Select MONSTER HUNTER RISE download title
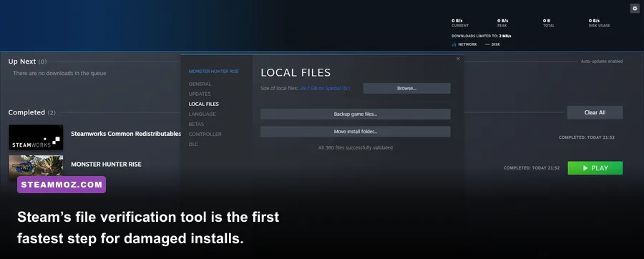The image size is (644, 259). 106,164
